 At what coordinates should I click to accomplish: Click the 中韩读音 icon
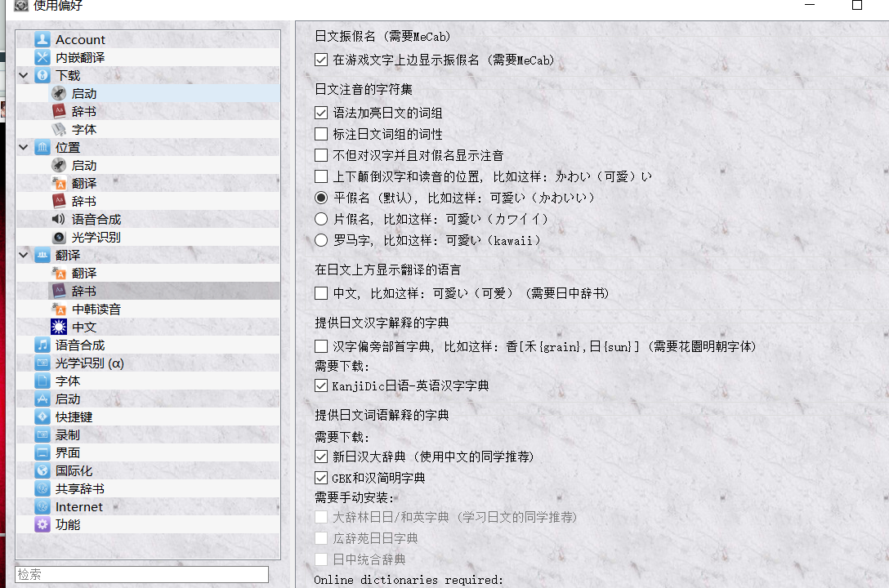pyautogui.click(x=59, y=310)
